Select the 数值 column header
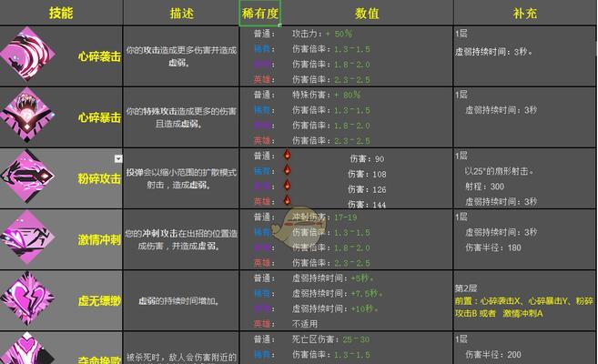Viewport: 598px width, 364px height. click(367, 14)
